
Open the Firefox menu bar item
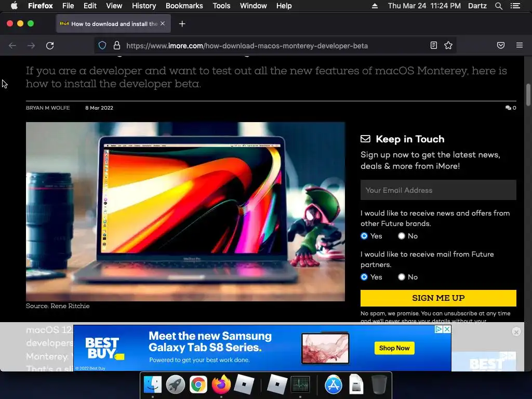41,6
